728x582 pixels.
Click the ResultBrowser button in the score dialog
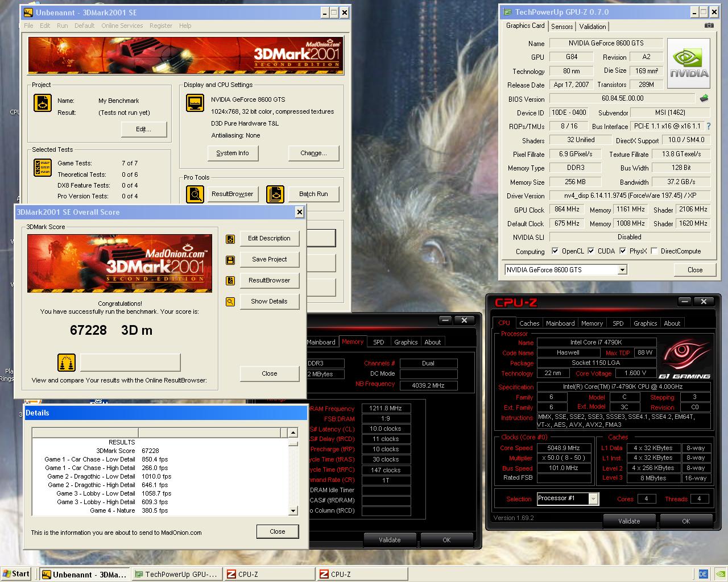pyautogui.click(x=269, y=281)
